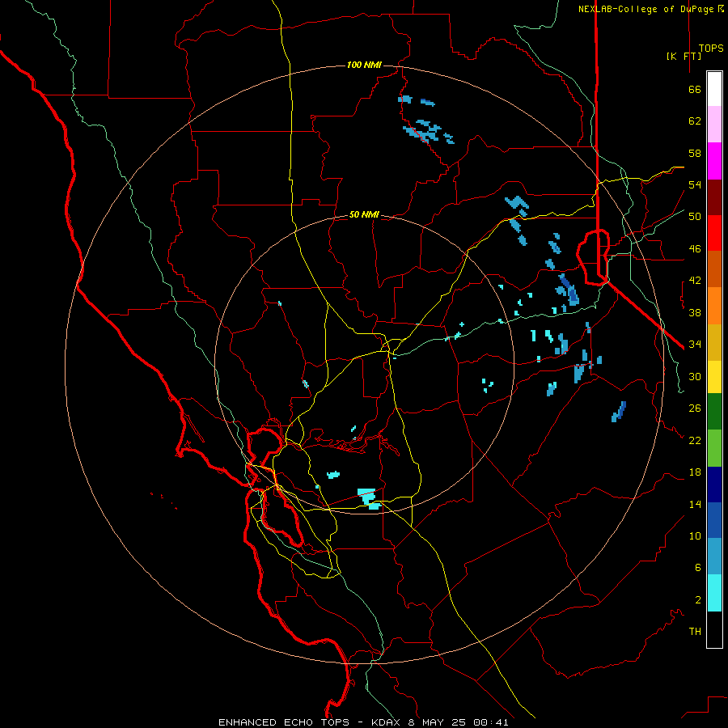Click the 100 NMI range ring label
The width and height of the screenshot is (728, 728).
(364, 65)
